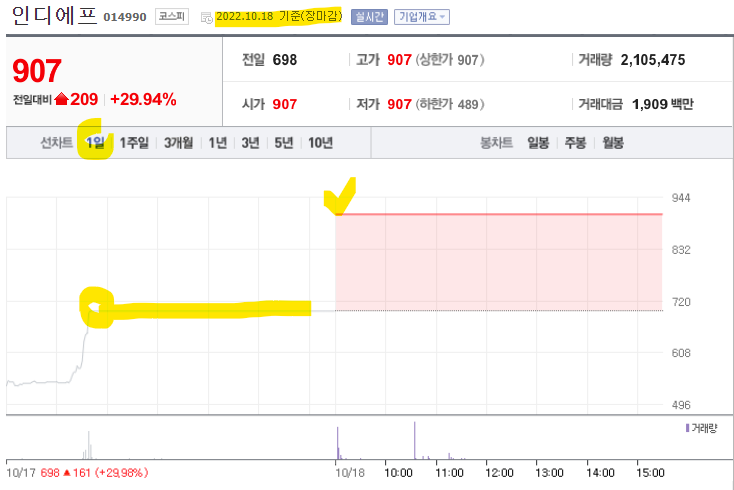Click the 15:00 time axis label
734x490 pixels.
pos(650,473)
